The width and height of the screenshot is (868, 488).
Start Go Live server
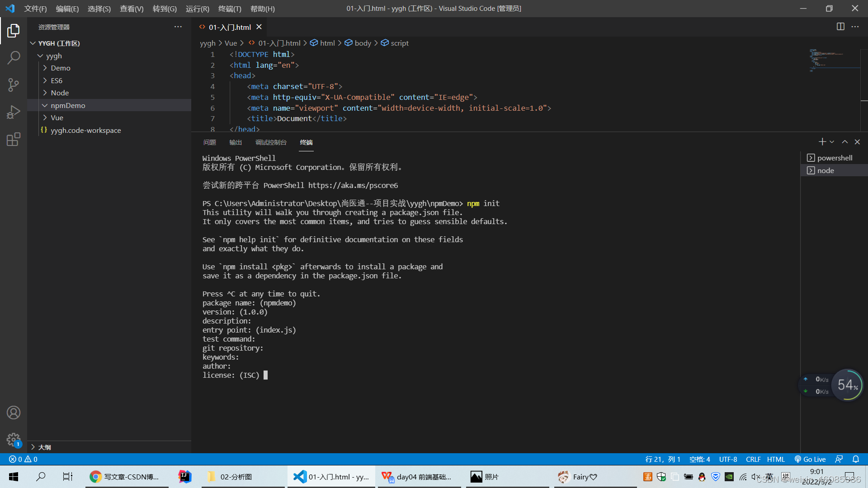(x=810, y=459)
